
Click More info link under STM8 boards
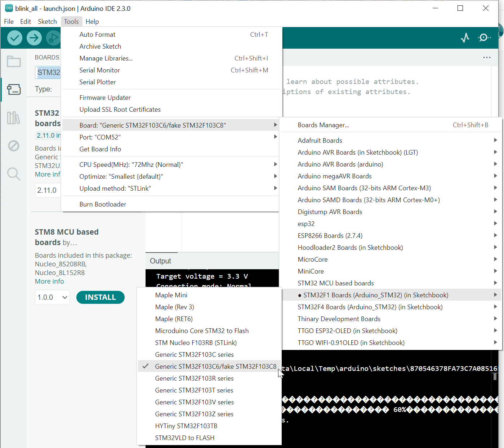[x=49, y=281]
